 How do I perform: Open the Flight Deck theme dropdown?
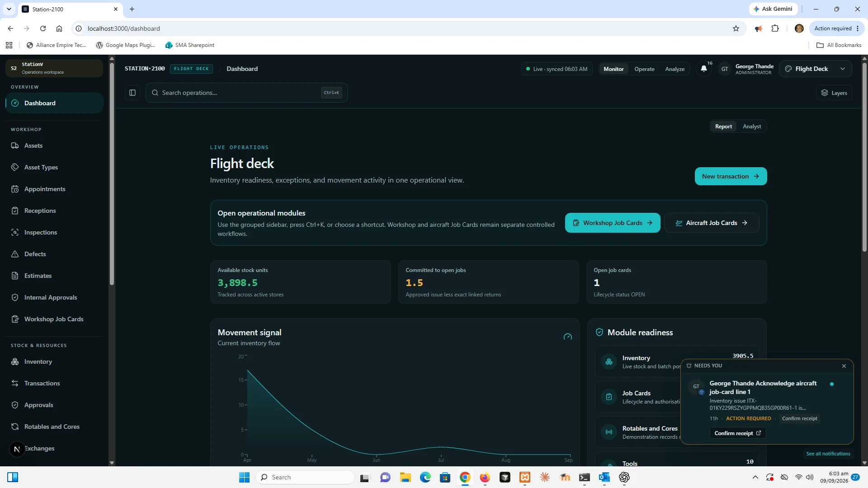[x=815, y=69]
